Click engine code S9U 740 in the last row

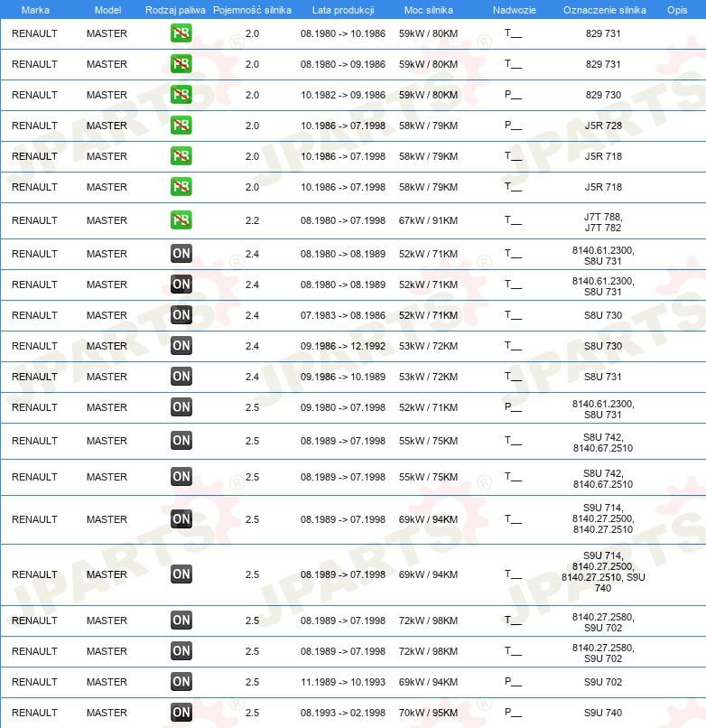click(x=603, y=713)
